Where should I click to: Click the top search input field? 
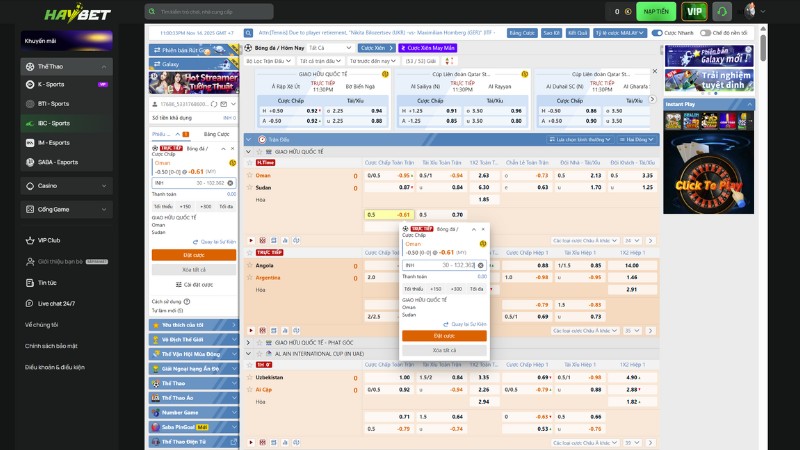point(209,11)
